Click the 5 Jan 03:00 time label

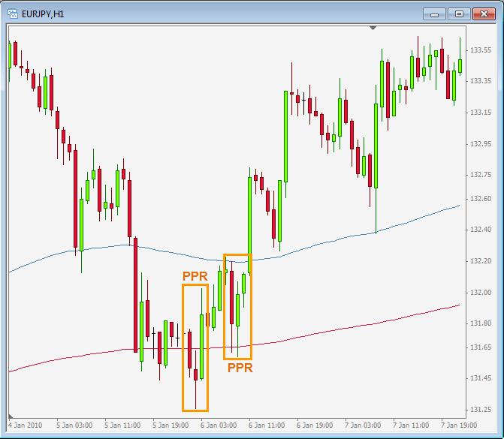(74, 425)
